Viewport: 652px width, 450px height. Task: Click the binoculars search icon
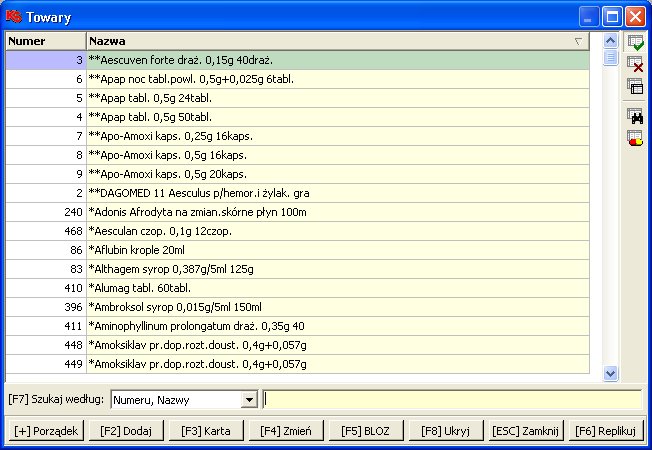coord(635,116)
